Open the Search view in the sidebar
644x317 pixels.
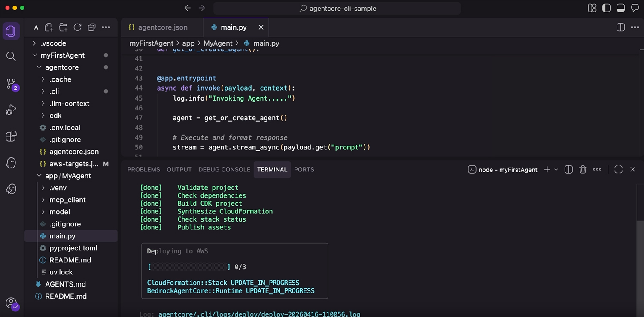click(x=12, y=56)
